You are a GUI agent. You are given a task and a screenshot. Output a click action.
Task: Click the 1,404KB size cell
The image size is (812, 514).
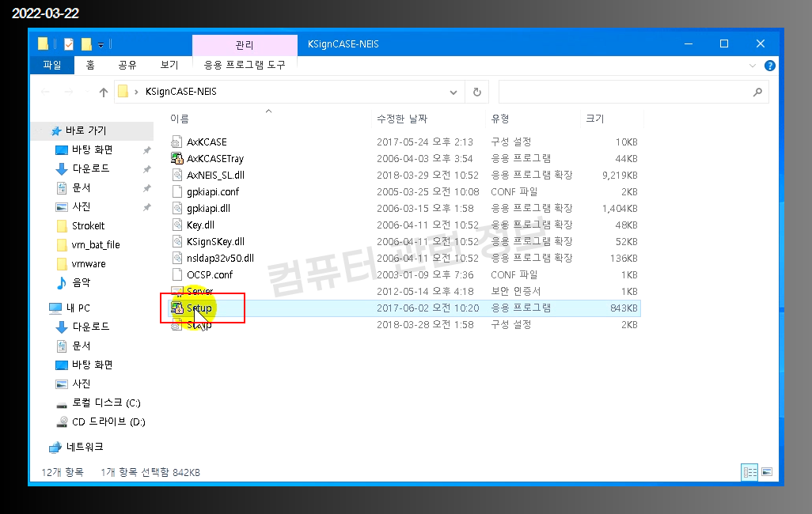(620, 208)
